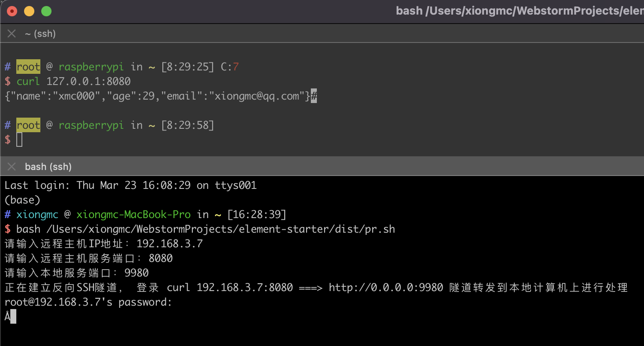Close the "bash (ssh)" pane with its X icon
This screenshot has height=346, width=644.
[12, 167]
